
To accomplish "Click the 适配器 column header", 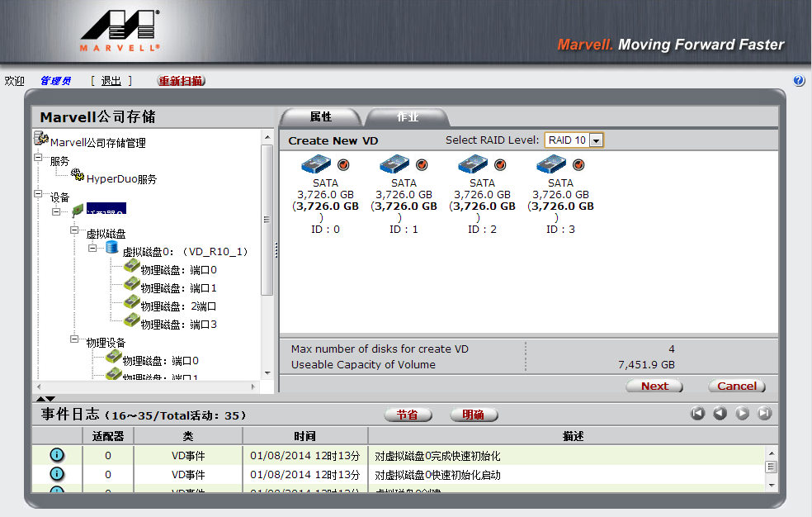I will point(108,436).
